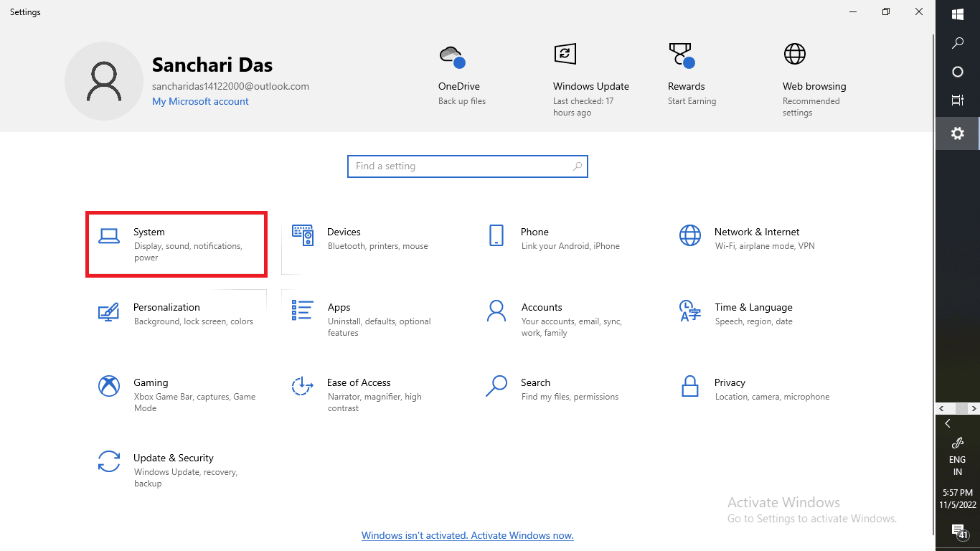Open the Search settings magnifier icon
Screen dimensions: 980x551
(x=496, y=386)
